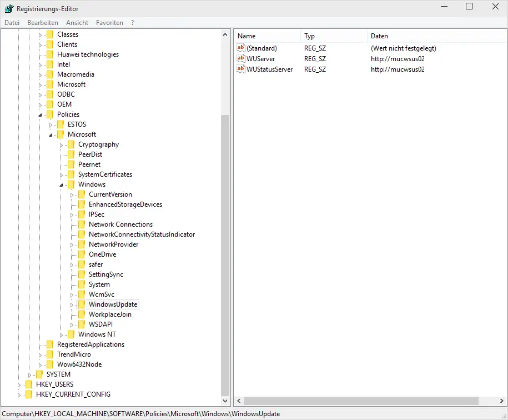Click the TrendMicro folder icon
The image size is (508, 420).
coord(50,354)
